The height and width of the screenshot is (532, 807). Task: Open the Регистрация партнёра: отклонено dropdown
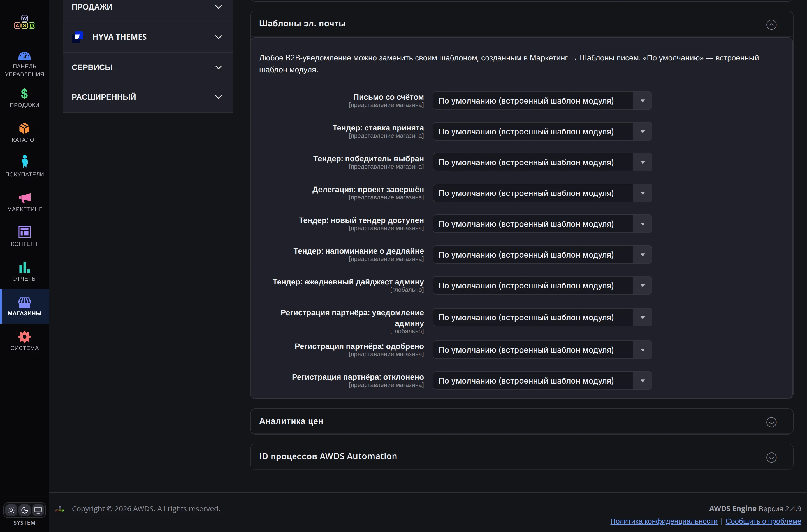[542, 381]
